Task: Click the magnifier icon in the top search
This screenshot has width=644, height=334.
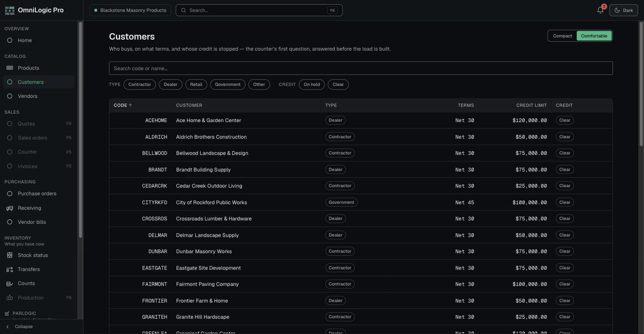Action: 184,10
